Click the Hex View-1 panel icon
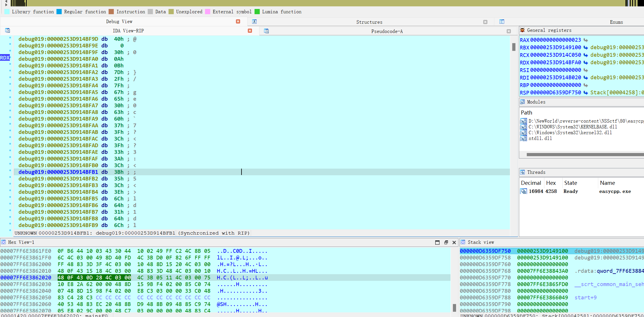This screenshot has width=644, height=317. click(x=3, y=242)
